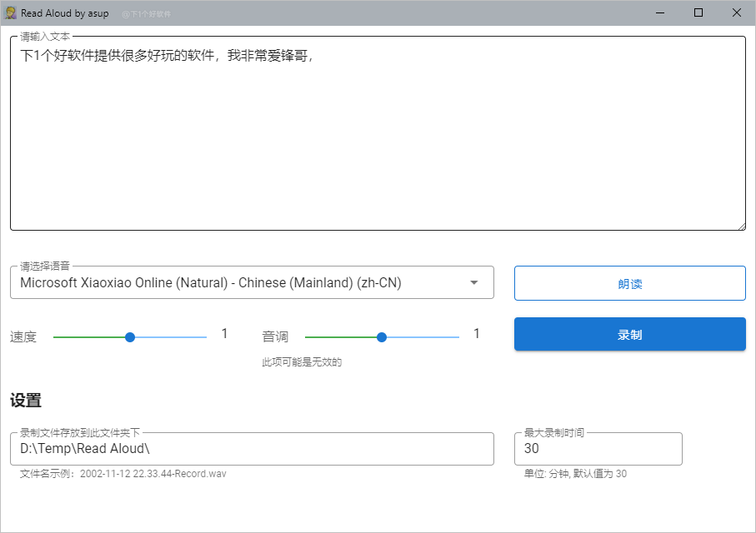This screenshot has height=533, width=756.
Task: Click the 此项可能是无效的 hint text
Action: (302, 362)
